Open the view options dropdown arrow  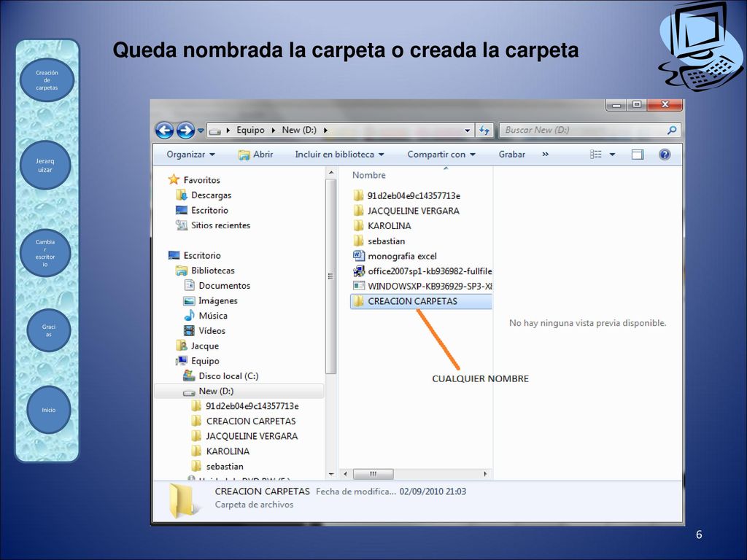[612, 155]
